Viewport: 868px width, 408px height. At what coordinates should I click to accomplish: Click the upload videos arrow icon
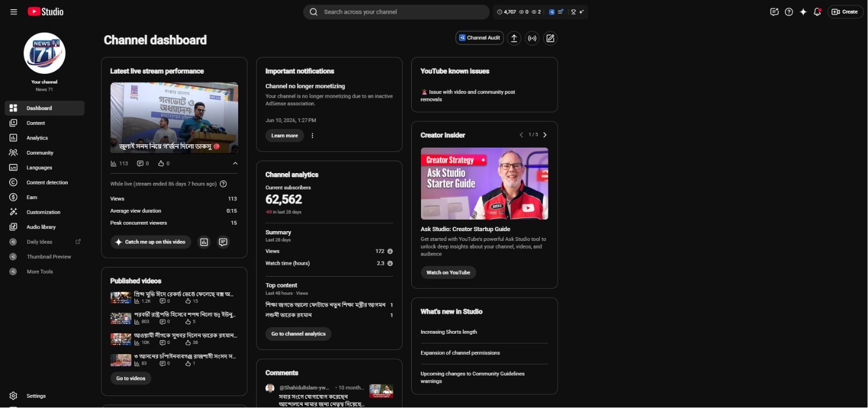pyautogui.click(x=514, y=38)
